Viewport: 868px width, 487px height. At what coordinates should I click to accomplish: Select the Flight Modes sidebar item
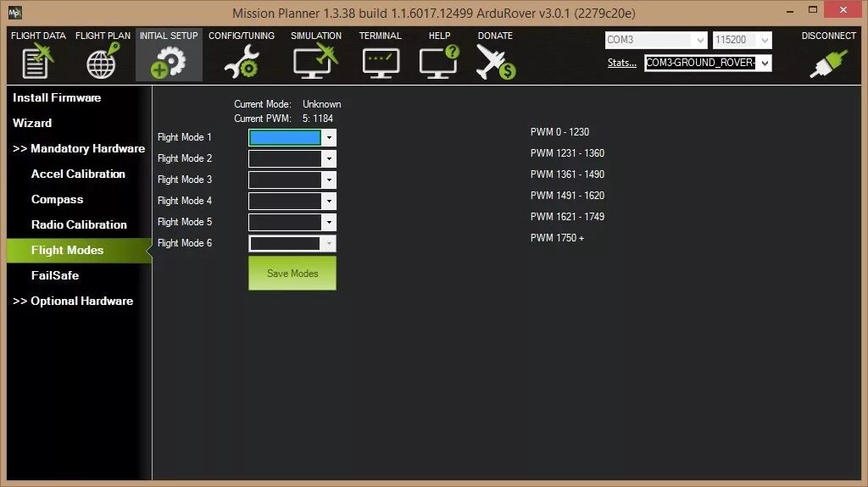pos(79,250)
